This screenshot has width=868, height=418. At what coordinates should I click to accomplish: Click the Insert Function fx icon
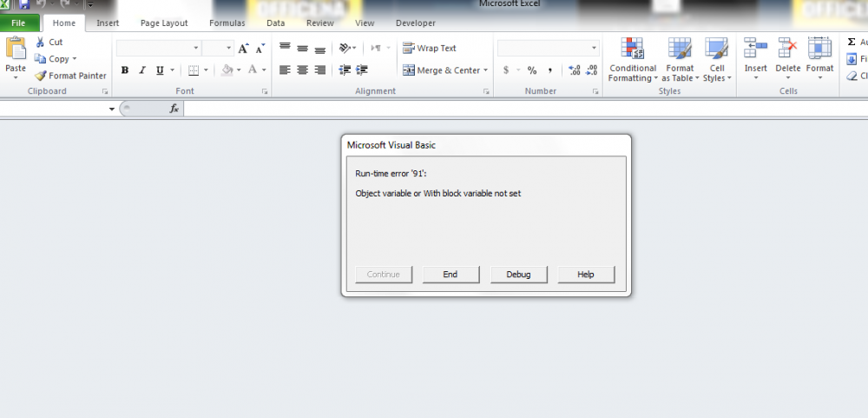(174, 109)
